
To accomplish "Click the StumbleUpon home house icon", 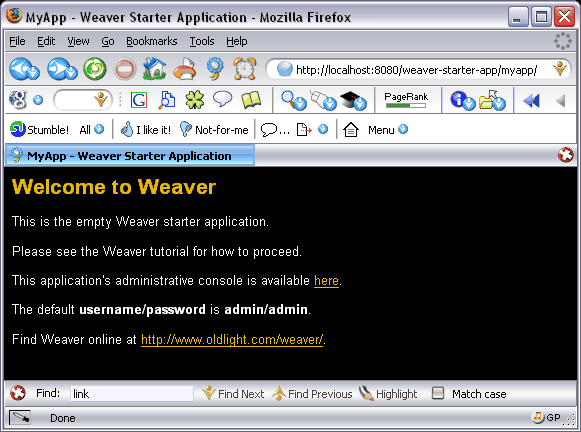I will [351, 130].
